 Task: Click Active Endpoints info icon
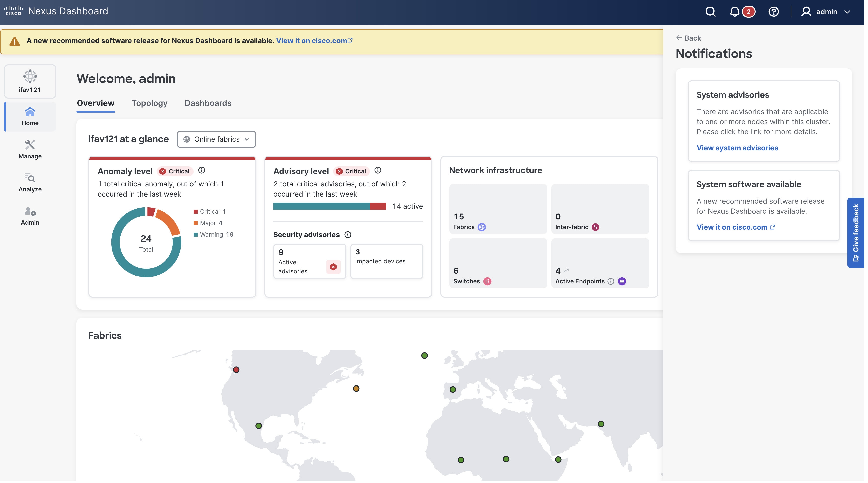(611, 281)
